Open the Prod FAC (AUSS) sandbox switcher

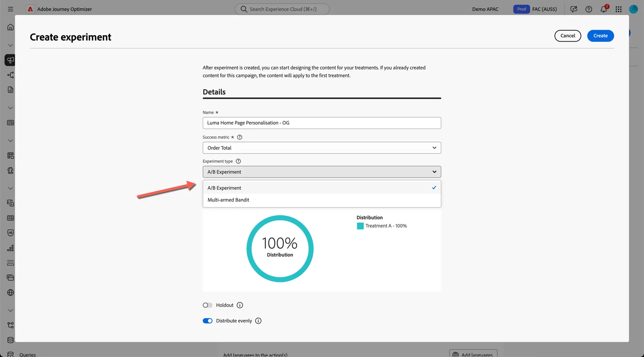pos(535,9)
